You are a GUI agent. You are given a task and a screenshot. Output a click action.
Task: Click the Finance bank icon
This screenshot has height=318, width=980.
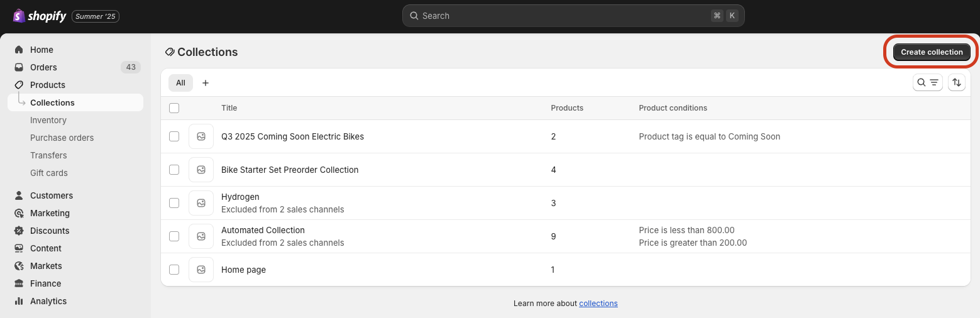(19, 283)
